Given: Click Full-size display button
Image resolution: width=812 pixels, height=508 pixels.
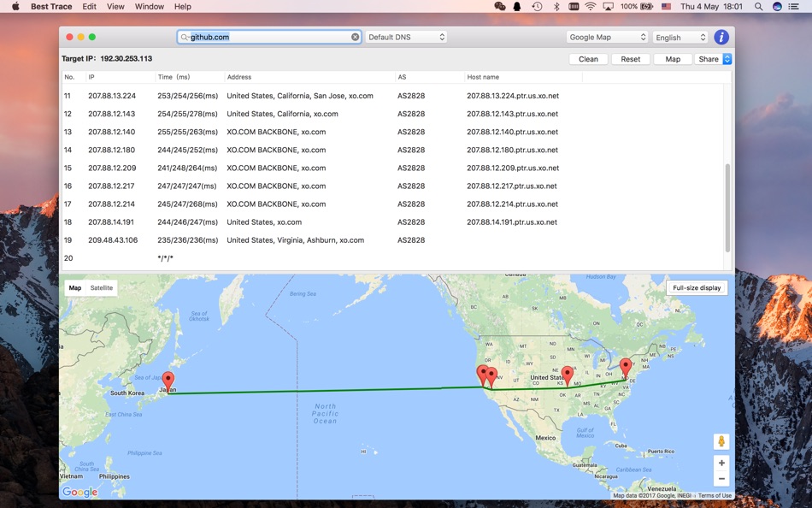Looking at the screenshot, I should (697, 287).
